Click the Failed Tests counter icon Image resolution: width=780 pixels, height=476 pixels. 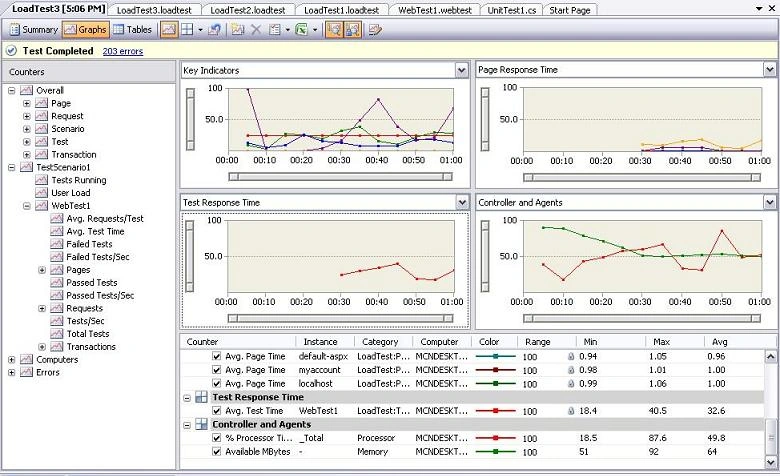(57, 244)
